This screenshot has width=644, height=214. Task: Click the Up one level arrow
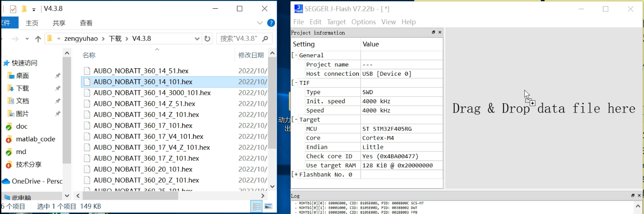(38, 39)
